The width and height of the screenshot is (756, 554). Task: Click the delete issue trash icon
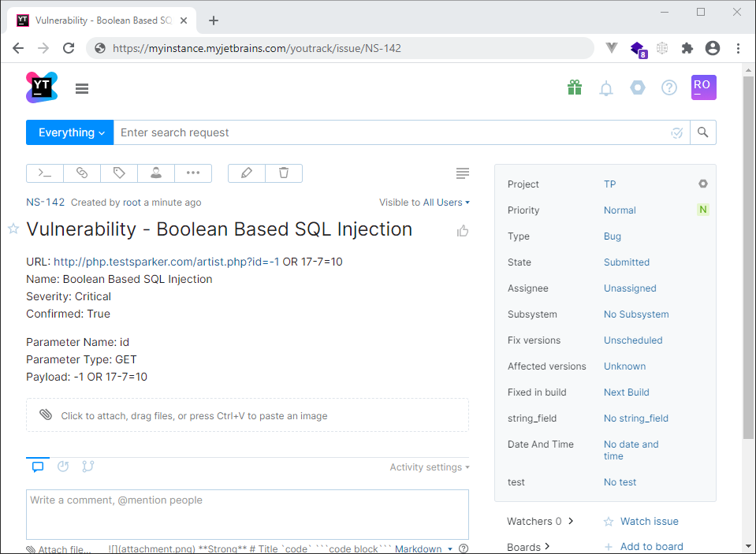(284, 173)
